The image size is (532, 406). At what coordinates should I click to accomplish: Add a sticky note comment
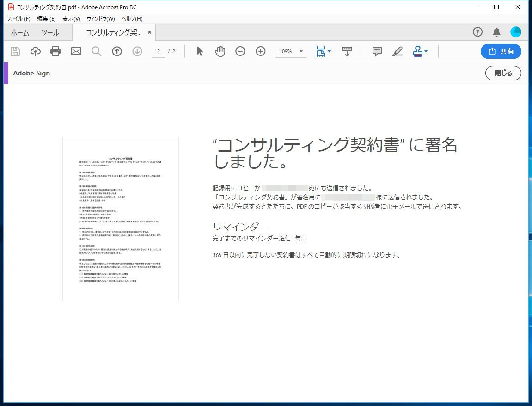pos(377,51)
